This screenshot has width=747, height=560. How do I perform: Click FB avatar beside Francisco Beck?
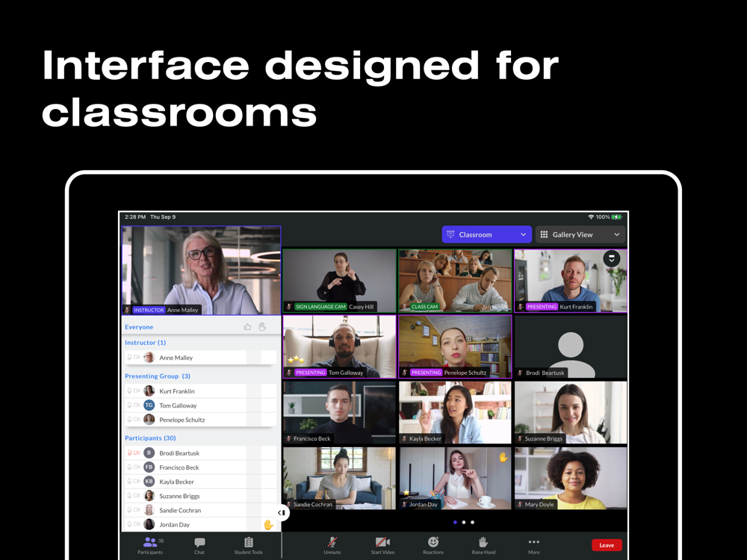coord(149,467)
